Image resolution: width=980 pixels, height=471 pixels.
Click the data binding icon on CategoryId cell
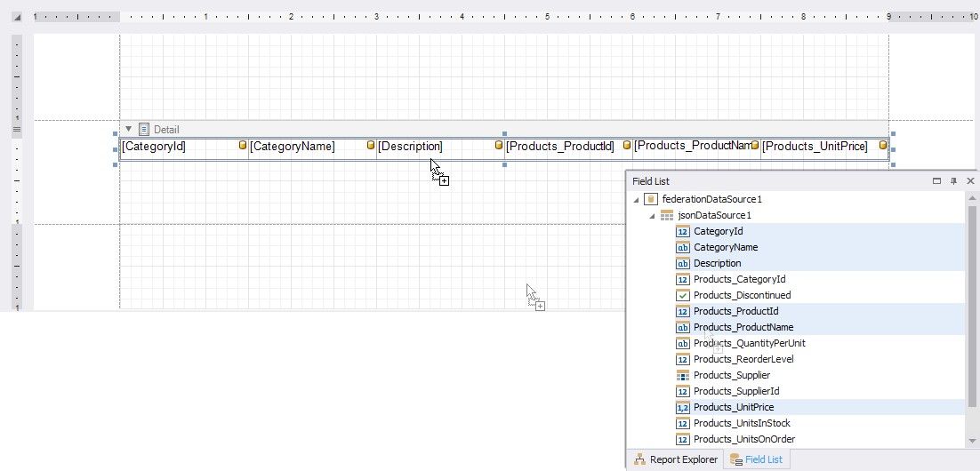click(243, 145)
